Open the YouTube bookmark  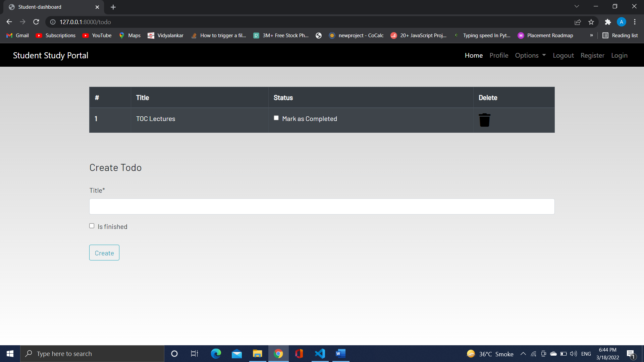(97, 35)
